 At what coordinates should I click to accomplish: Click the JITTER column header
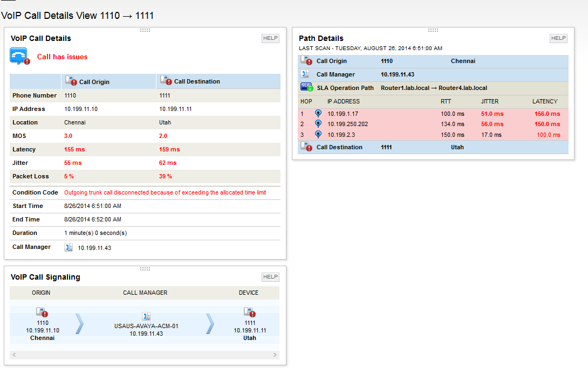(x=490, y=101)
